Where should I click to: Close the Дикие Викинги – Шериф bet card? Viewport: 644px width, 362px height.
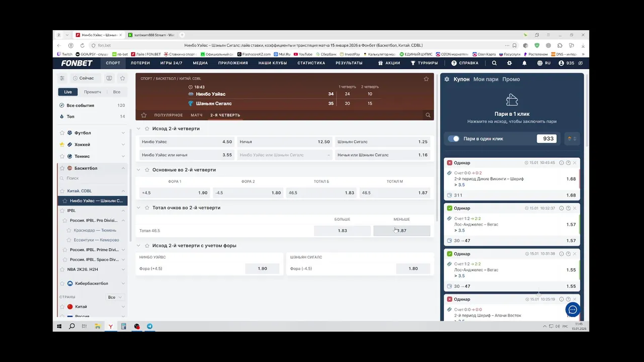(x=575, y=163)
